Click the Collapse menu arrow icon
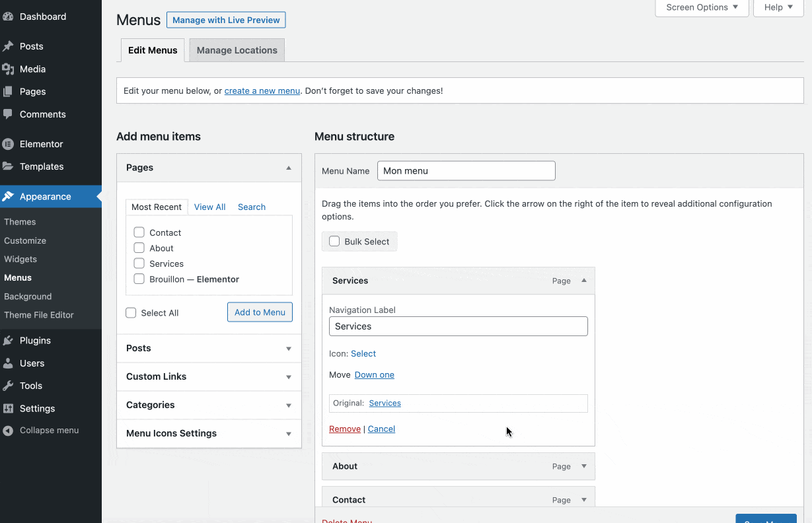This screenshot has height=523, width=812. tap(8, 431)
